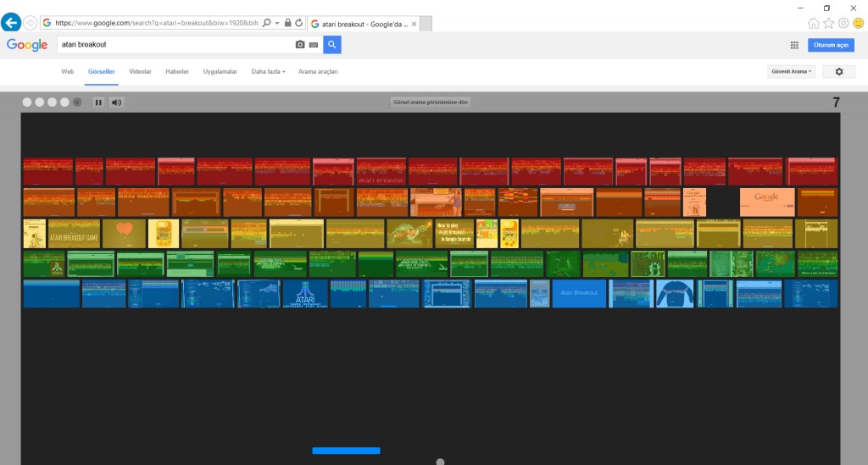This screenshot has width=868, height=465.
Task: Click the browser forward arrow button
Action: tap(31, 23)
